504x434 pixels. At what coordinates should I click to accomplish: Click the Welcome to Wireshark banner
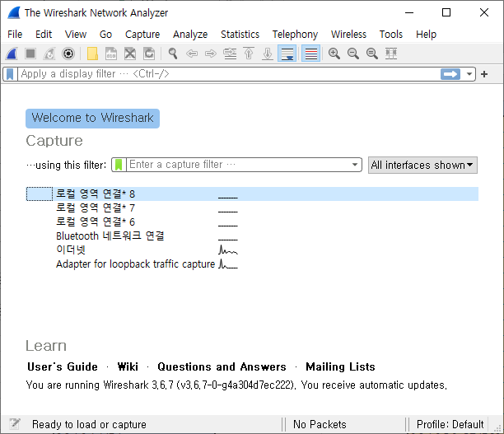[92, 119]
